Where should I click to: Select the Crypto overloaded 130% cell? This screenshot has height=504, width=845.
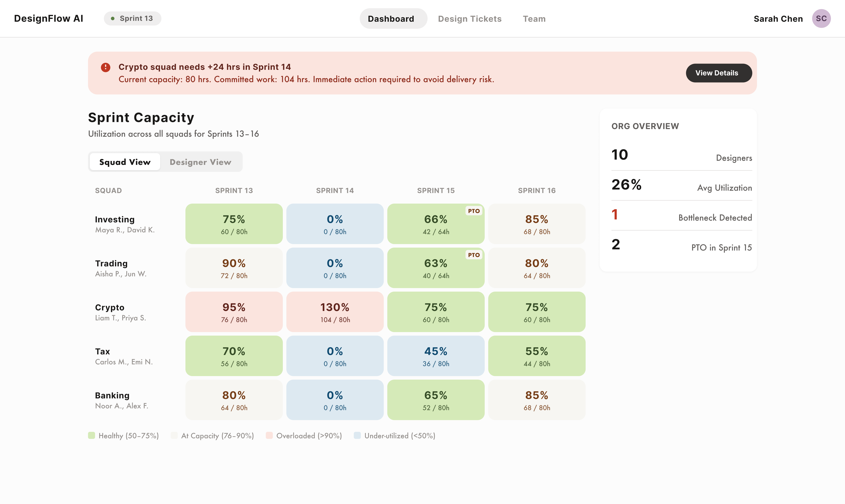pyautogui.click(x=334, y=311)
